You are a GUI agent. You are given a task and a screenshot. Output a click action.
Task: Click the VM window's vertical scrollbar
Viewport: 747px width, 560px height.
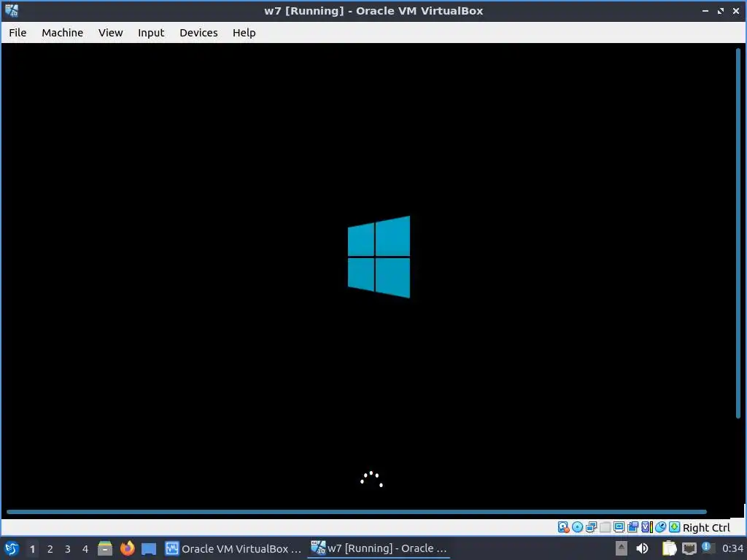[x=738, y=233]
